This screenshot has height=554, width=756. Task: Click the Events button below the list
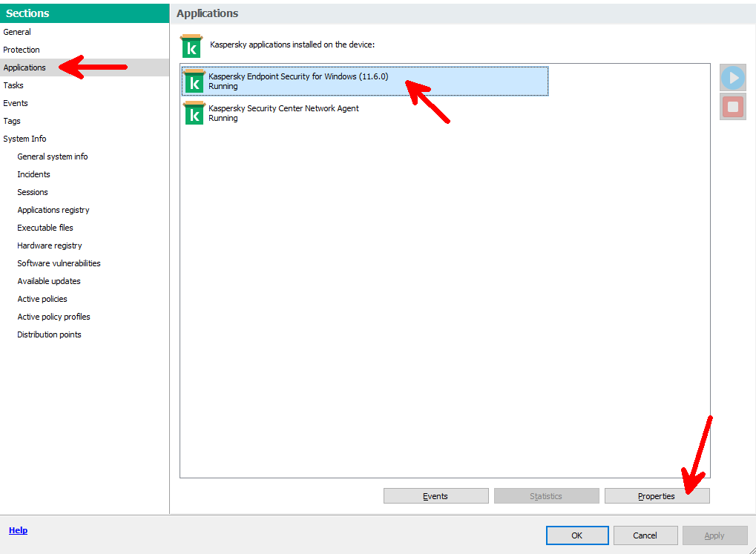click(x=435, y=496)
